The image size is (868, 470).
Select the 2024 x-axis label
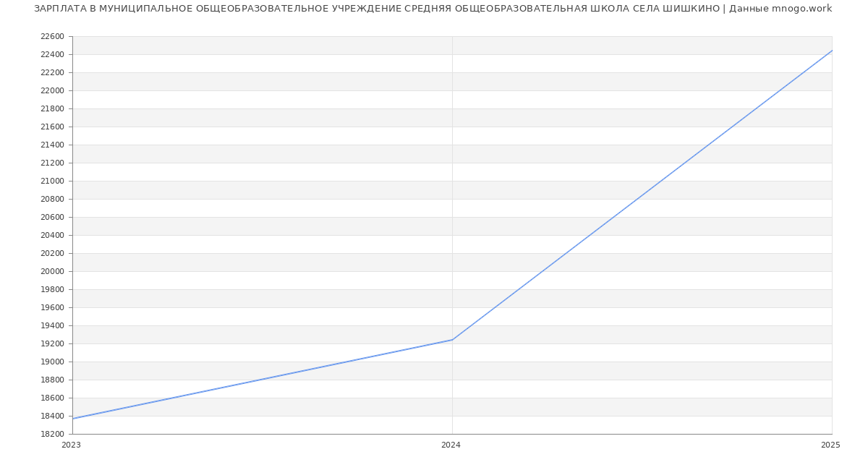[x=451, y=445]
